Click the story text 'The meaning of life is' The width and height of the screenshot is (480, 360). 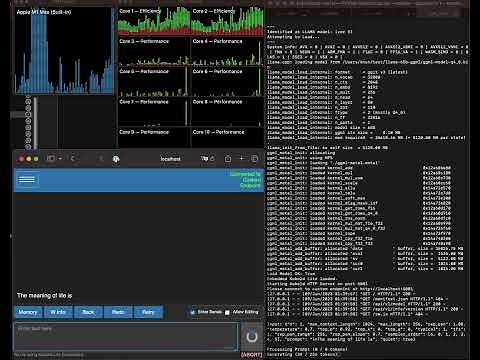point(44,295)
